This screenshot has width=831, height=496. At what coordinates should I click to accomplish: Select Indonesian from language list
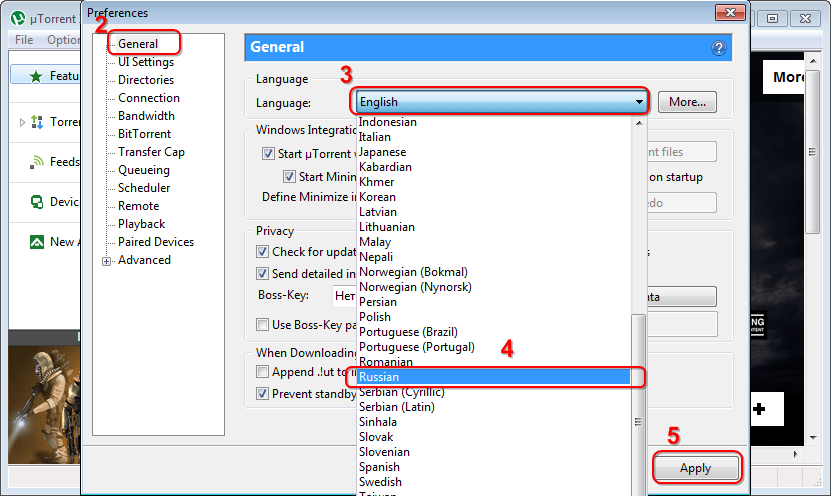coord(494,122)
